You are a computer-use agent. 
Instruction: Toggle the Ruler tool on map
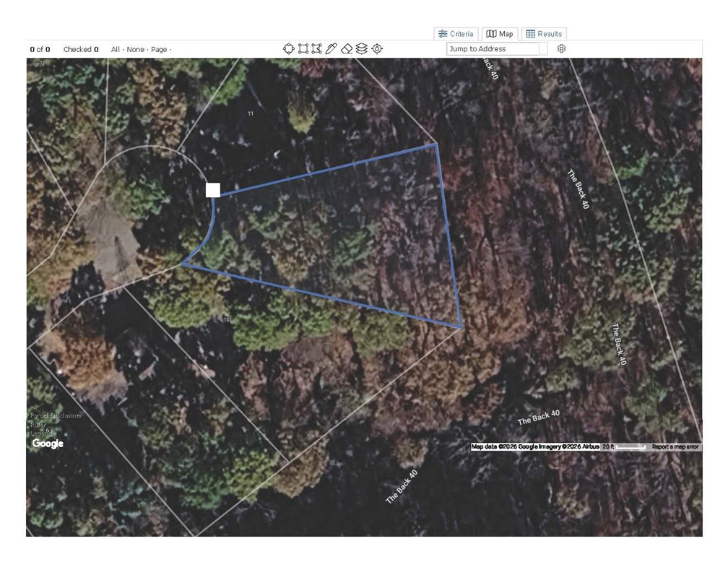coord(38,425)
